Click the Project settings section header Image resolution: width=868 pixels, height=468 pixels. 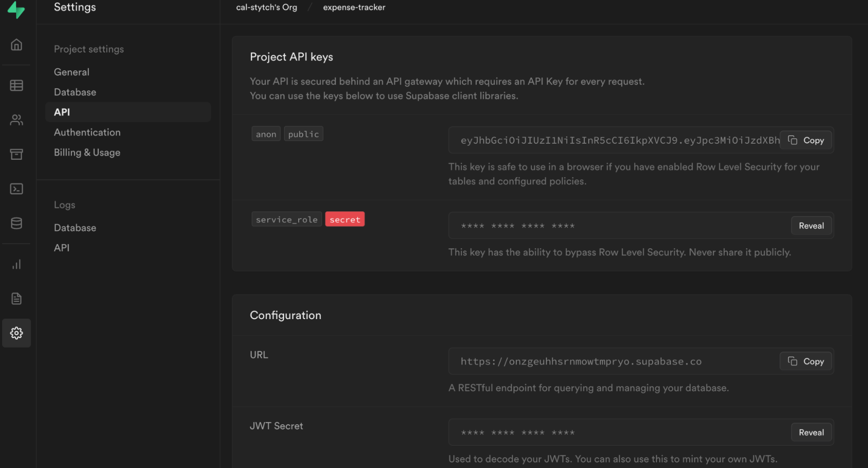[x=89, y=49]
